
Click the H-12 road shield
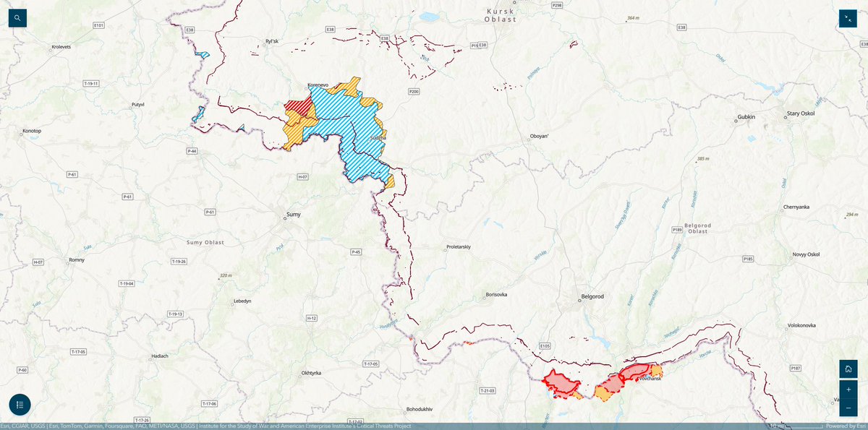pyautogui.click(x=312, y=318)
